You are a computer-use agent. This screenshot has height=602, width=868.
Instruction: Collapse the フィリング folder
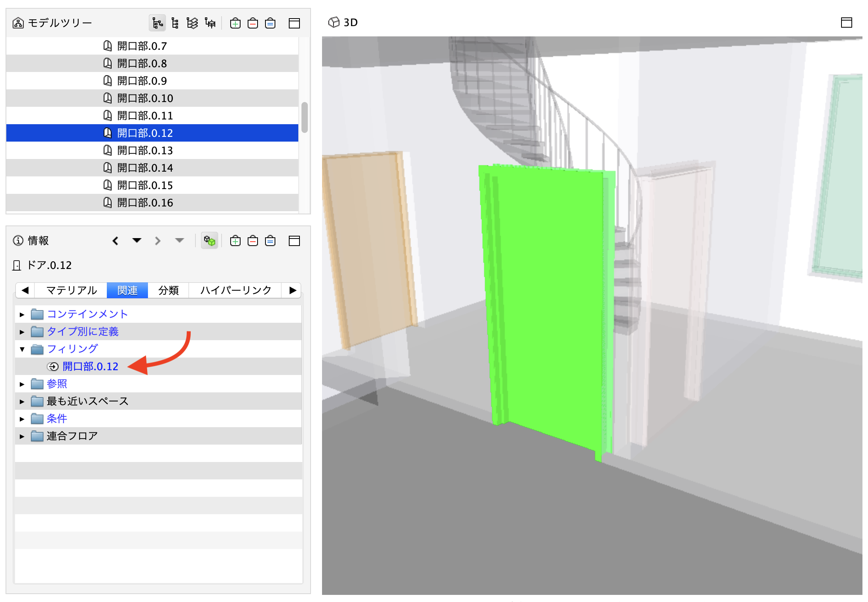coord(22,349)
